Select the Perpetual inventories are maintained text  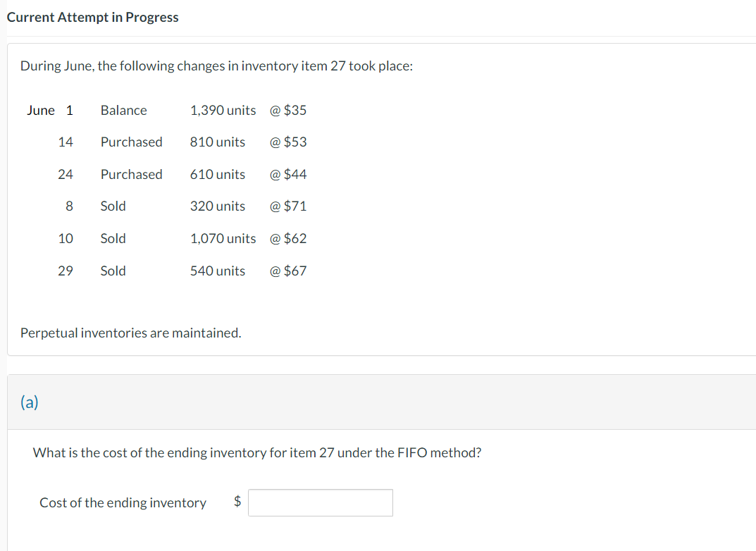[x=130, y=333]
